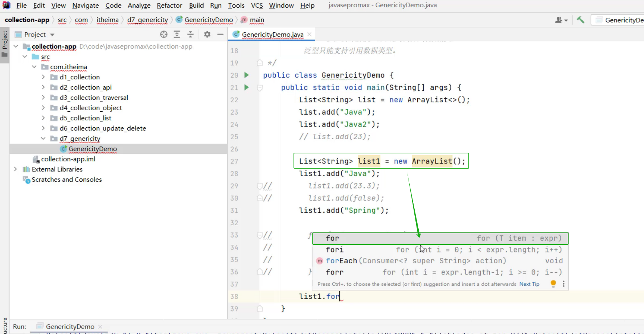Click the Expand All icon in Project panel
Screen dimensions: 644x334
tap(177, 34)
